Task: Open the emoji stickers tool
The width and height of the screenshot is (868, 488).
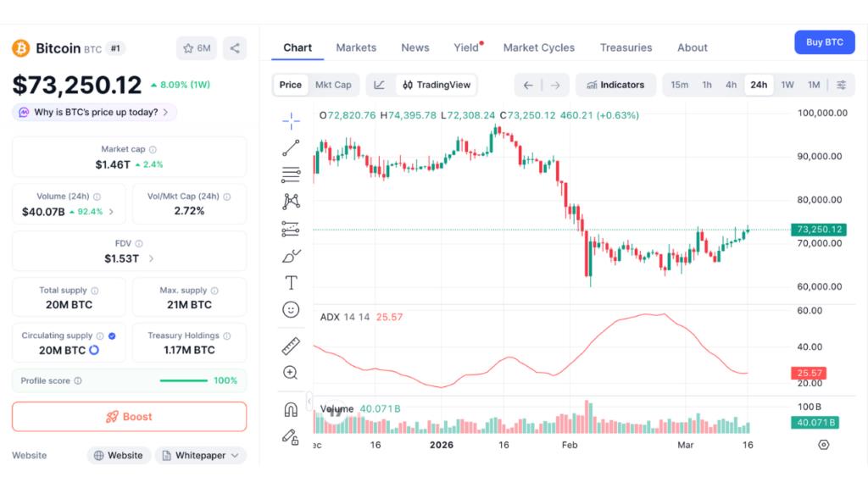Action: [x=291, y=310]
